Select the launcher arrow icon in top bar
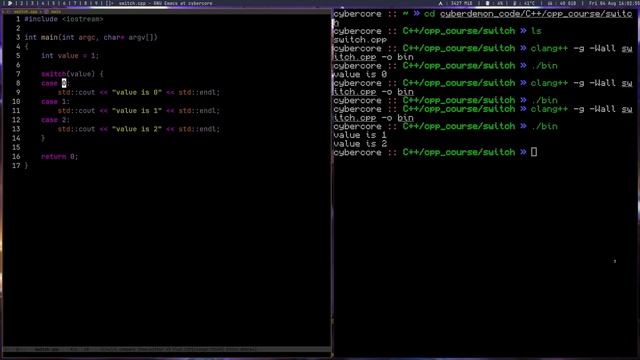This screenshot has height=360, width=640. tap(10, 3)
